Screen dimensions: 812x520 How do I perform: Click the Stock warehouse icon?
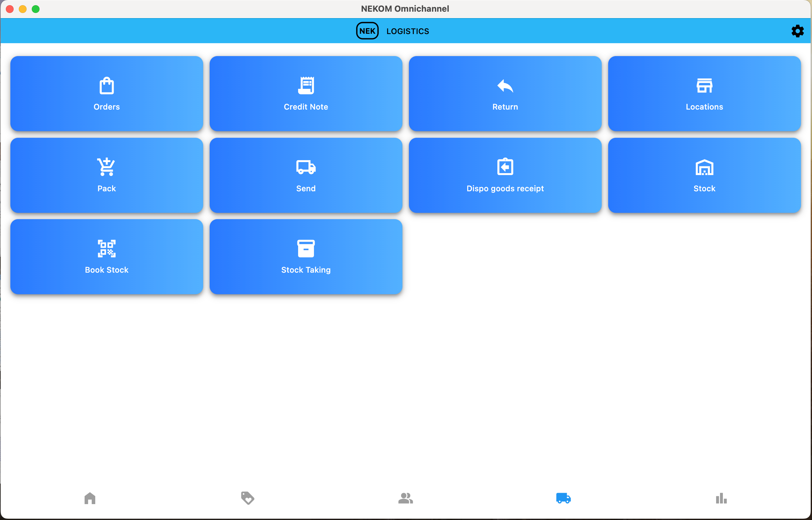pyautogui.click(x=704, y=167)
